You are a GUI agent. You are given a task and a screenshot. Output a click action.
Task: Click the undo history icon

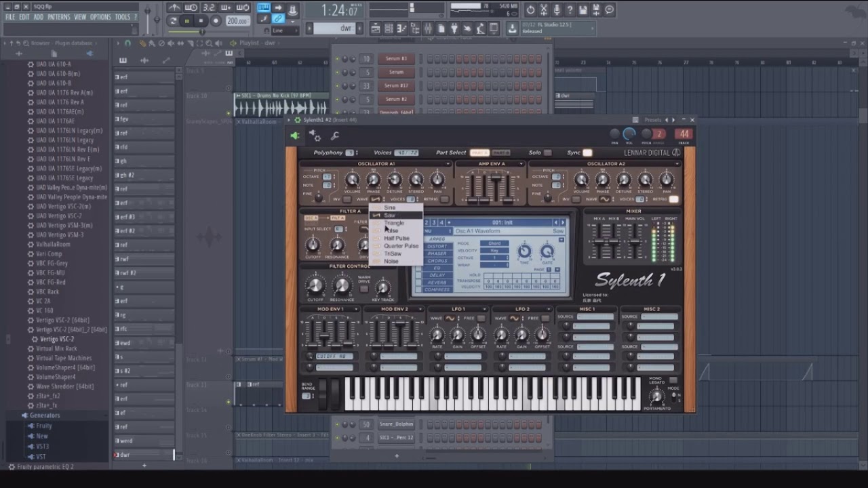click(x=530, y=9)
